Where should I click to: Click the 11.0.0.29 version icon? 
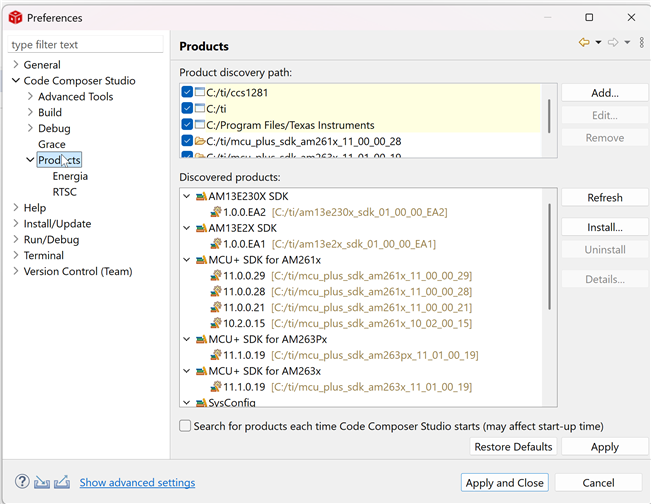215,275
